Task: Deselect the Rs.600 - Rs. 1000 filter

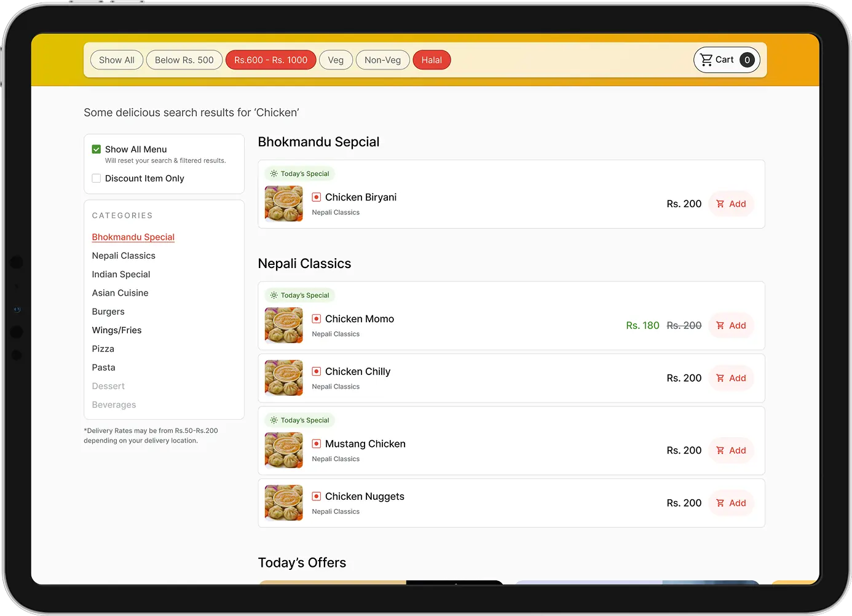Action: point(270,60)
